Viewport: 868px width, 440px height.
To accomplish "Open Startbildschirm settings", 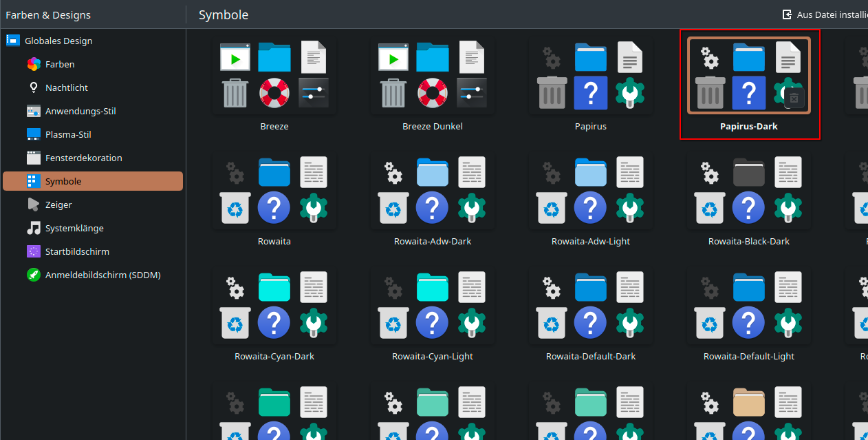I will pos(93,251).
